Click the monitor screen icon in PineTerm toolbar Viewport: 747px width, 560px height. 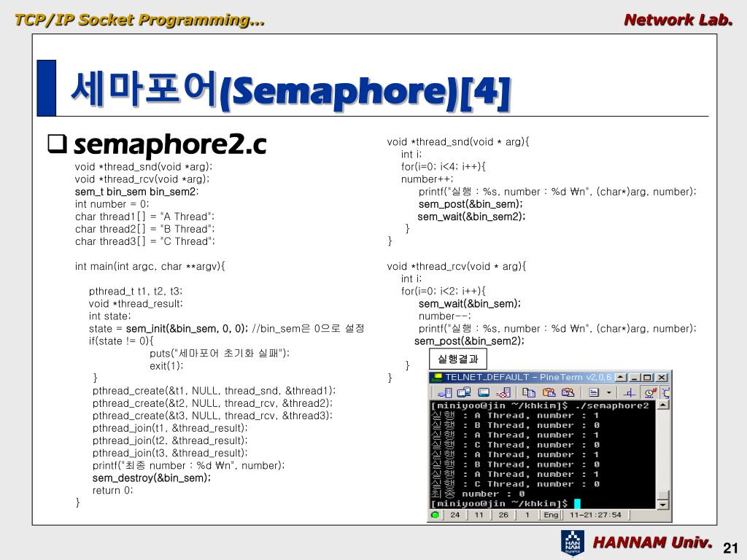click(x=484, y=393)
